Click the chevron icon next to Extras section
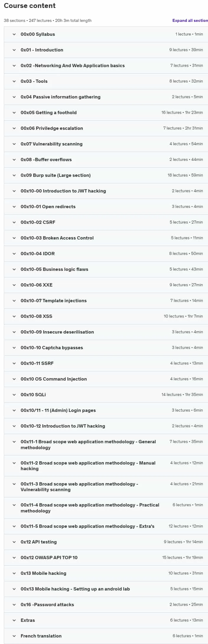This screenshot has width=208, height=644. pos(14,620)
